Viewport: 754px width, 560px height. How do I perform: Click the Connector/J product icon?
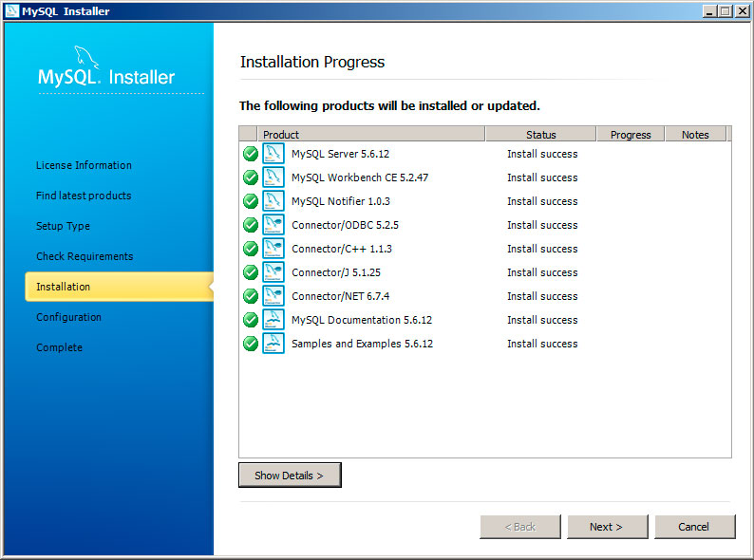(x=273, y=272)
